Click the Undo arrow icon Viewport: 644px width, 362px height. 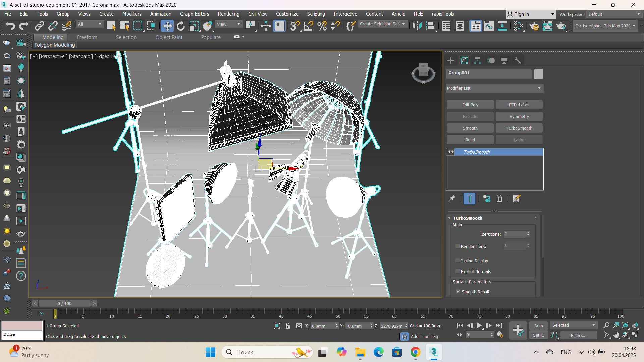[10, 26]
